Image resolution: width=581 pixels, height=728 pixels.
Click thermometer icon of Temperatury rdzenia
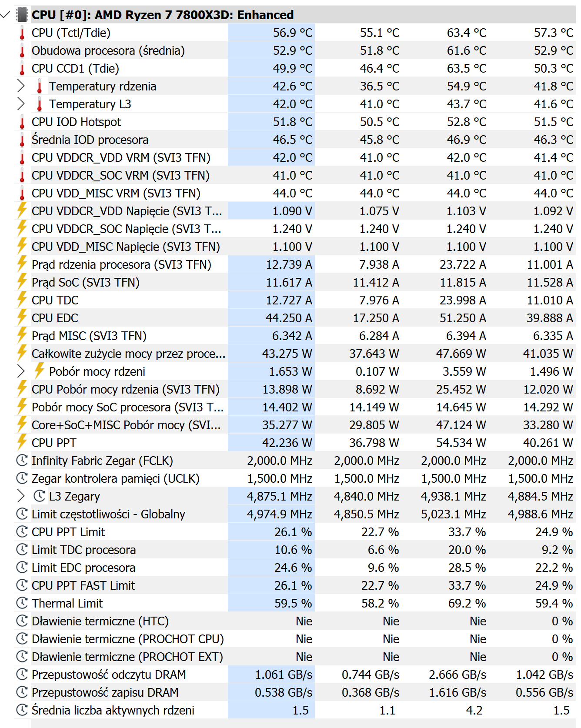pos(40,86)
